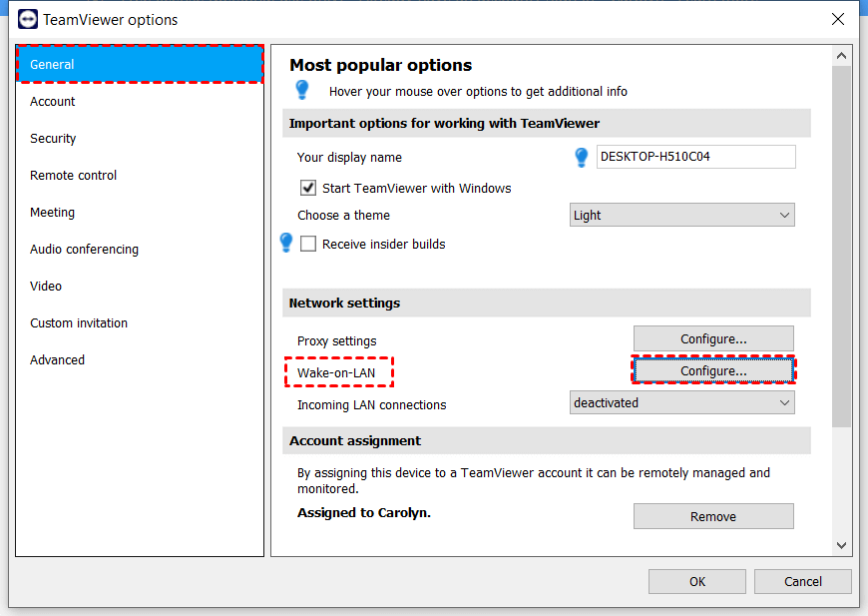
Task: Open the Advanced options category
Action: coord(57,360)
